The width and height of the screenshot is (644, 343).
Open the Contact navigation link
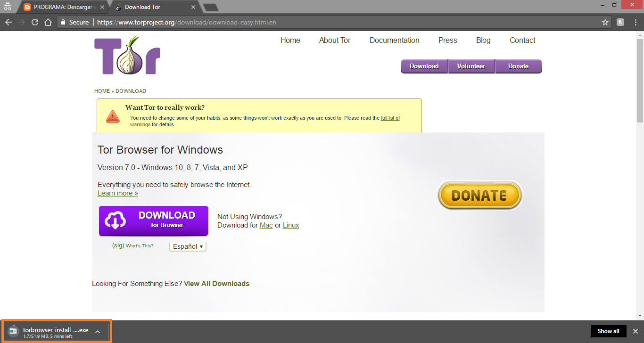point(522,41)
